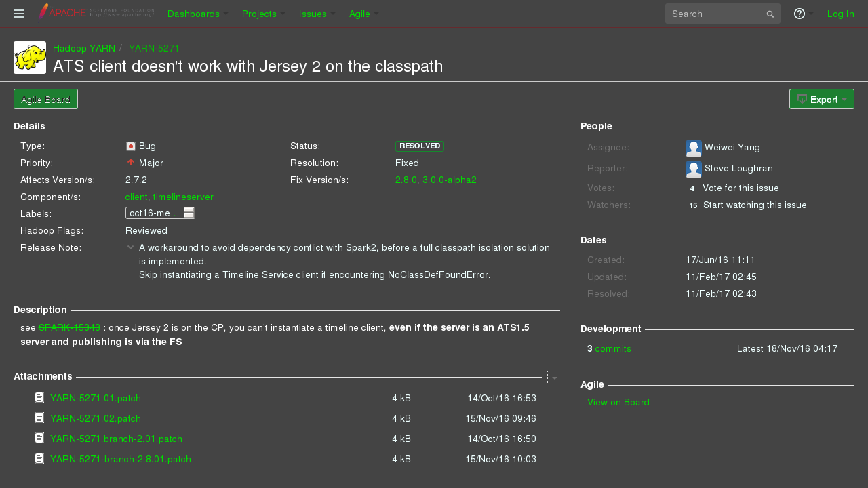This screenshot has width=868, height=488.
Task: Click Steve Loughran's avatar icon
Action: pos(694,169)
